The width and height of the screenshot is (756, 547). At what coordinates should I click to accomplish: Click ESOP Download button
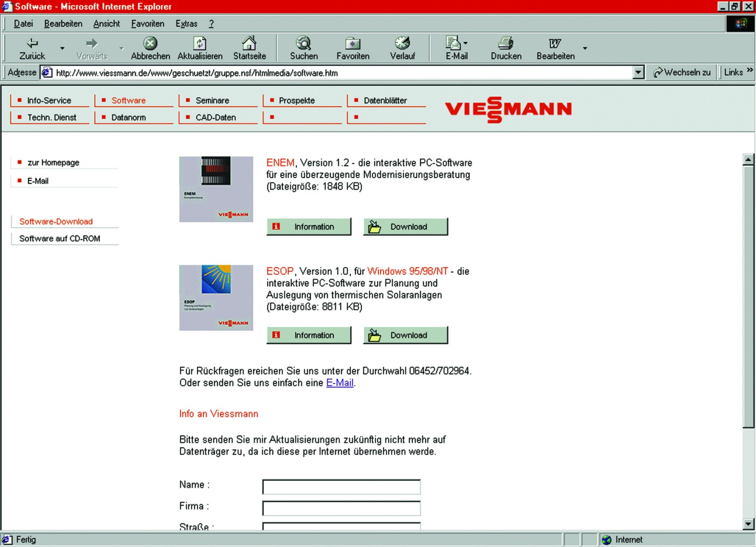406,335
